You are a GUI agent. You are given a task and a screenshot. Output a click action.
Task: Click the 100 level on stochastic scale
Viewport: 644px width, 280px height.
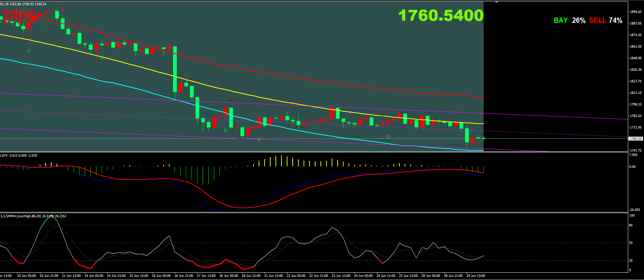pyautogui.click(x=632, y=216)
